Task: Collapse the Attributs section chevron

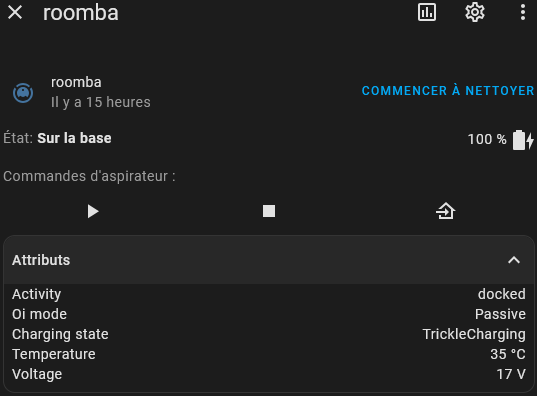Action: pos(514,260)
